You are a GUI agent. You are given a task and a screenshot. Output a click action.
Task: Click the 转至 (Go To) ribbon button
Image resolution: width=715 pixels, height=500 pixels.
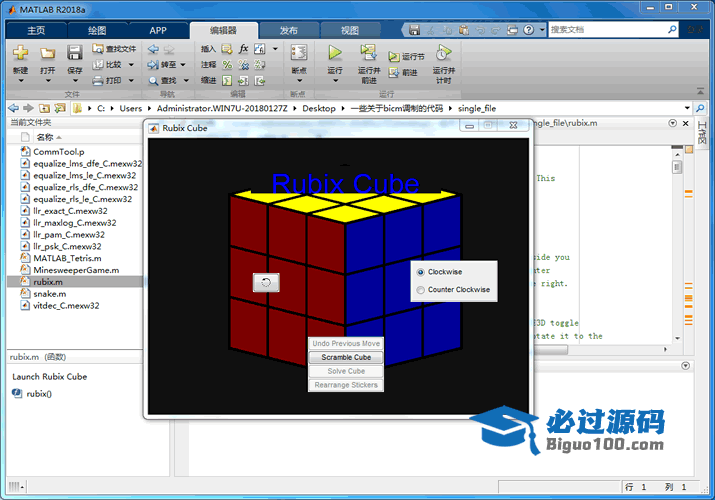(162, 65)
